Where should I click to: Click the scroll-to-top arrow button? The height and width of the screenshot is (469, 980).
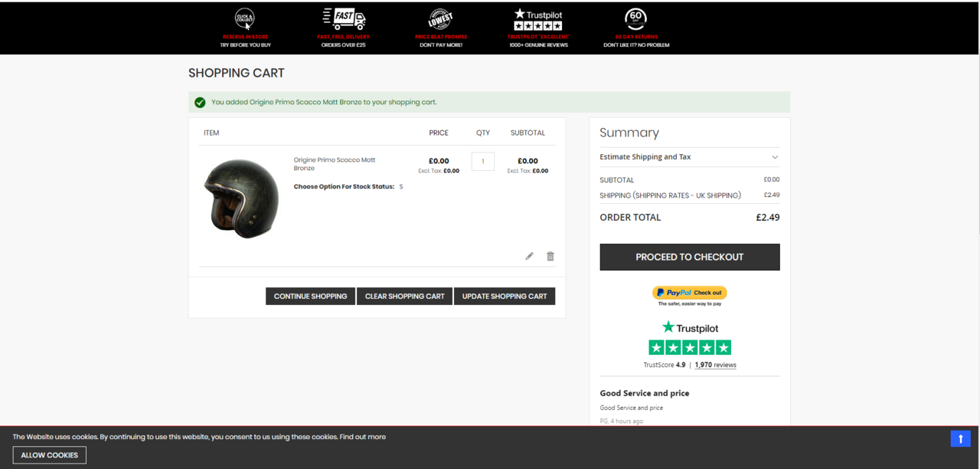(960, 438)
